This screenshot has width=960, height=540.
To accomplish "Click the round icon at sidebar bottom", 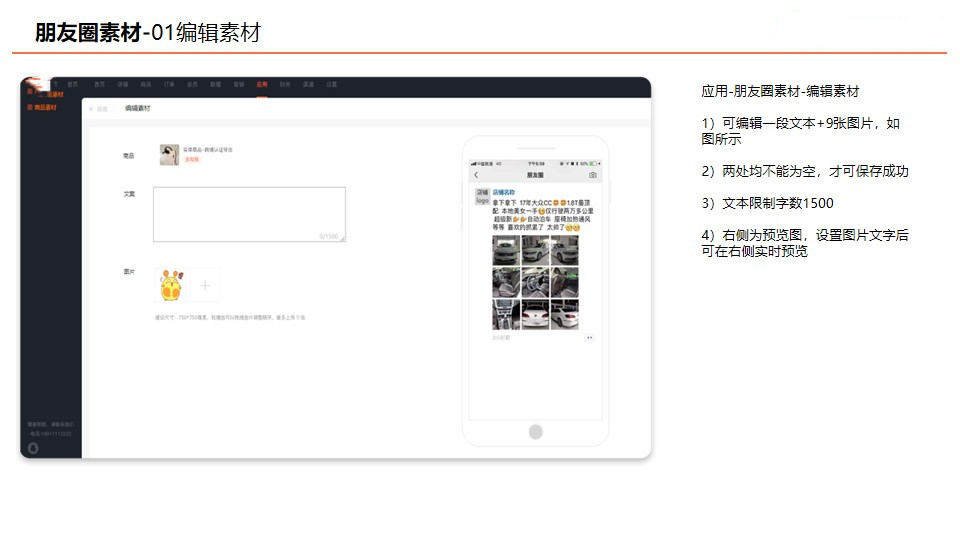I will pos(33,448).
